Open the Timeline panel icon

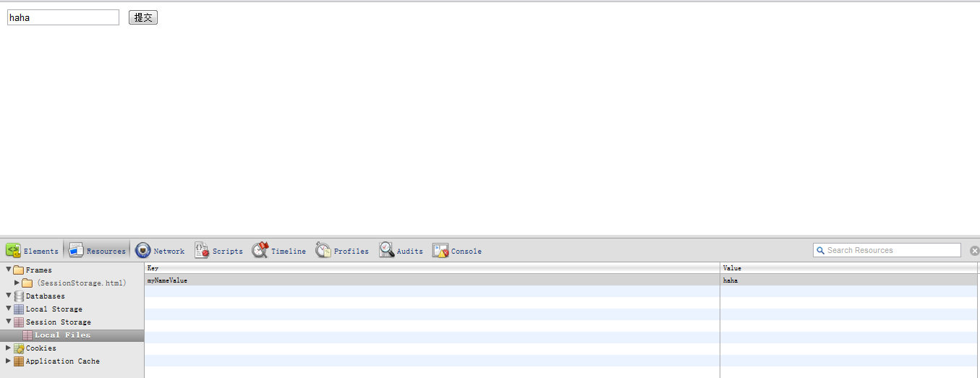260,250
